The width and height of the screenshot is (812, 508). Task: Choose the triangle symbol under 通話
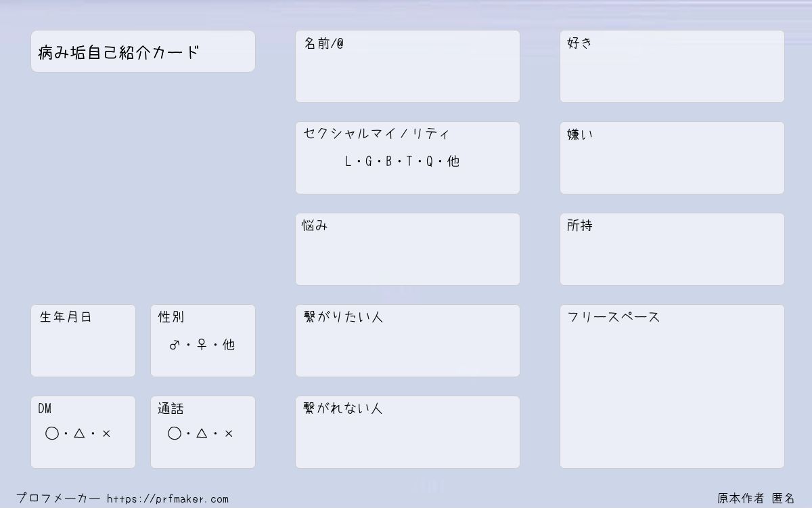(x=202, y=433)
